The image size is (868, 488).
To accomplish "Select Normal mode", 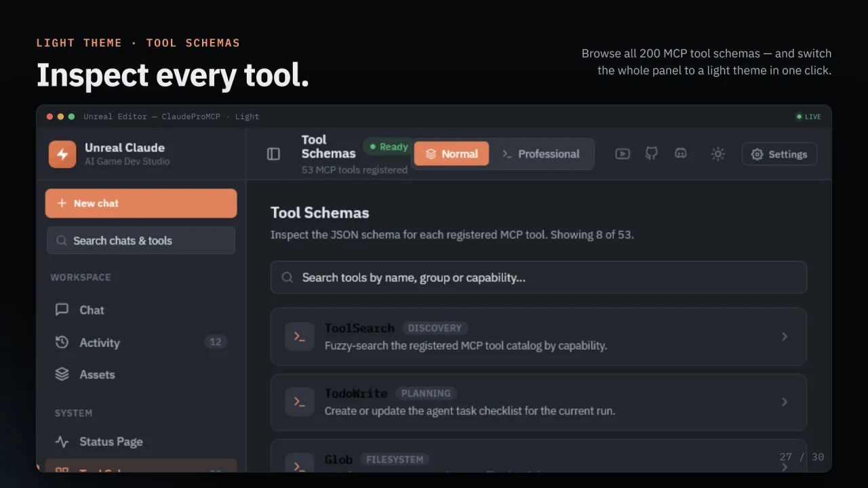I will 452,154.
